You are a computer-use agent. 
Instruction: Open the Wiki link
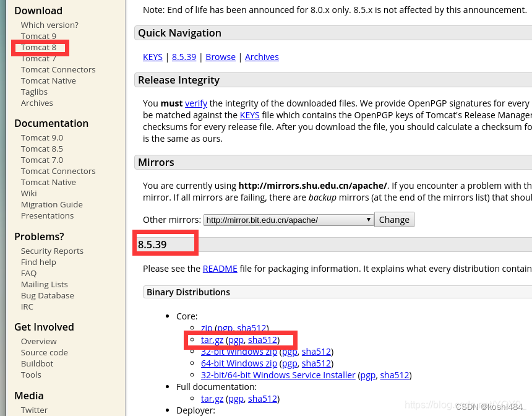[x=28, y=194]
